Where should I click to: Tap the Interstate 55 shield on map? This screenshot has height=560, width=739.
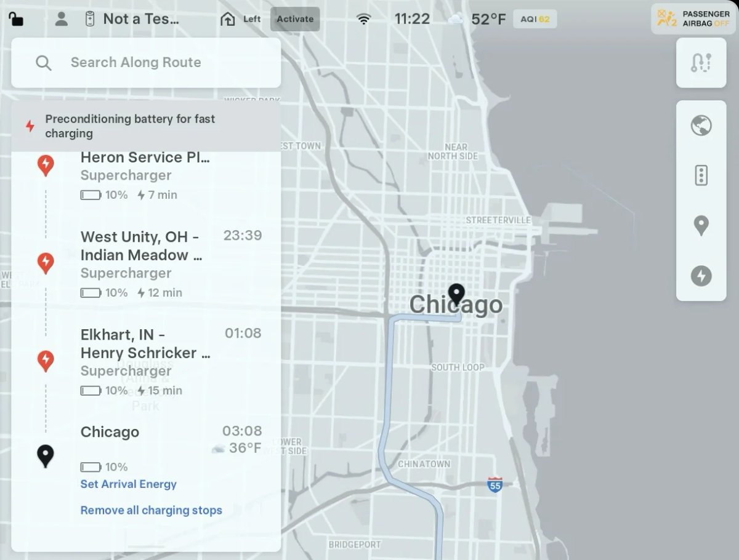(x=495, y=484)
